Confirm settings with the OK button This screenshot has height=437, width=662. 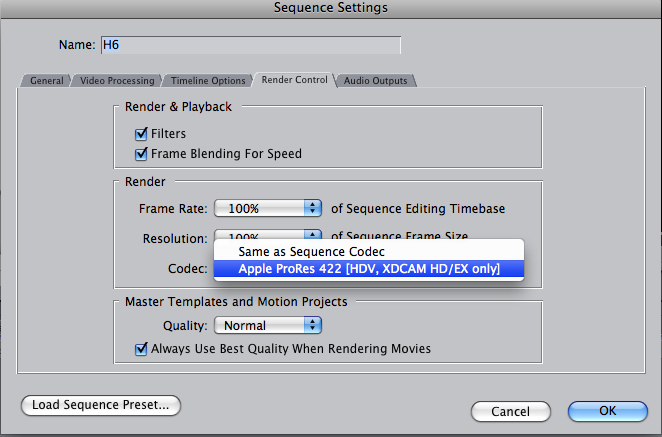point(607,411)
